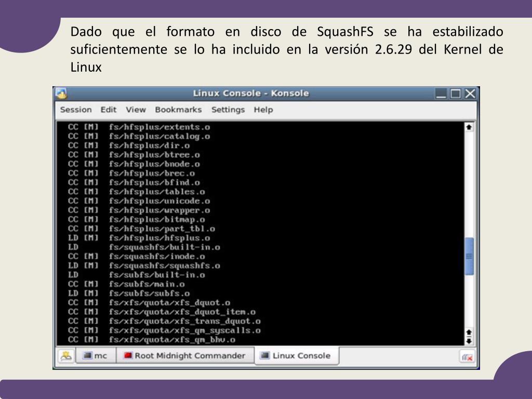This screenshot has width=532, height=399.
Task: Click the new session icon in tab bar
Action: (66, 356)
